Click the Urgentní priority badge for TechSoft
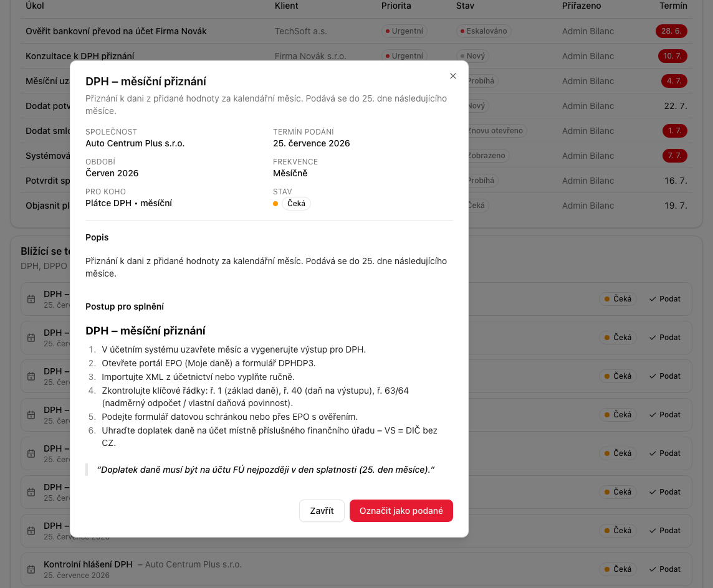 404,31
